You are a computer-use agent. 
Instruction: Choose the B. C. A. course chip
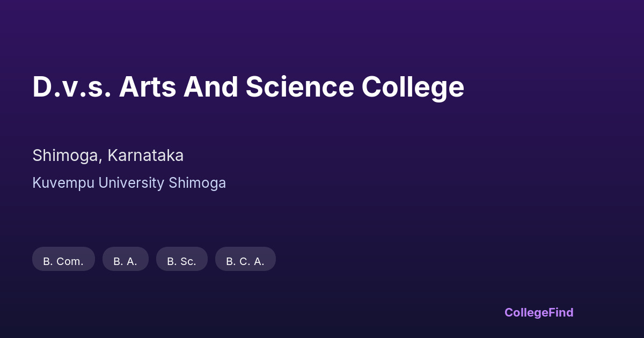coord(245,261)
